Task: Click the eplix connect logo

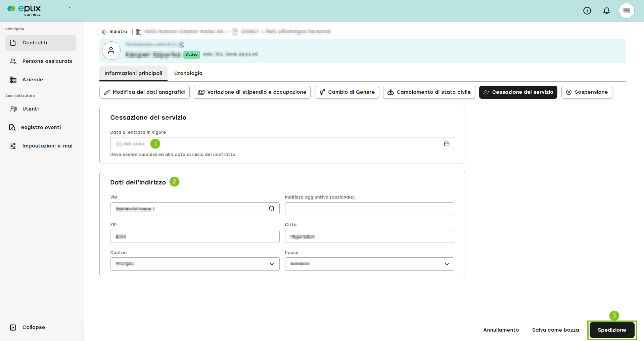Action: 24,10
